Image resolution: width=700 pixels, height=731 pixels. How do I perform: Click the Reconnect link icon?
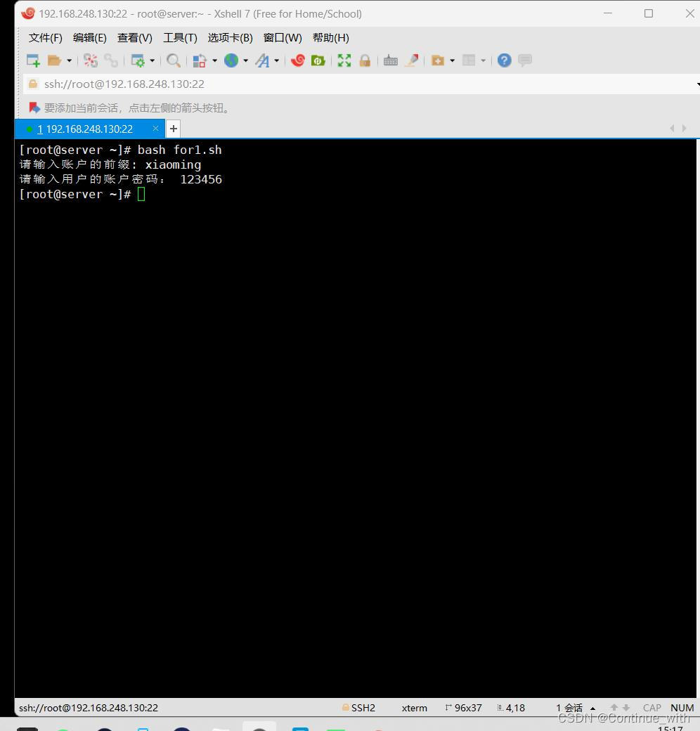(111, 60)
